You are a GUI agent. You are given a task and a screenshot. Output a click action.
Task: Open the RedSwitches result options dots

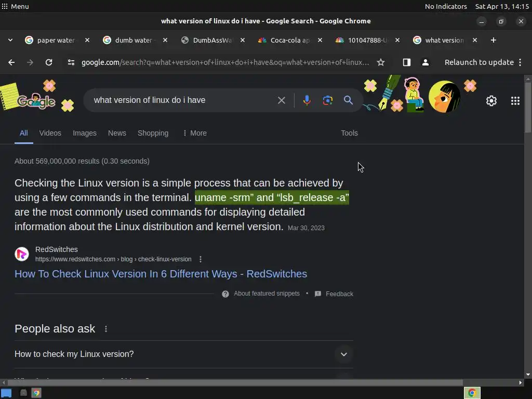pyautogui.click(x=201, y=259)
